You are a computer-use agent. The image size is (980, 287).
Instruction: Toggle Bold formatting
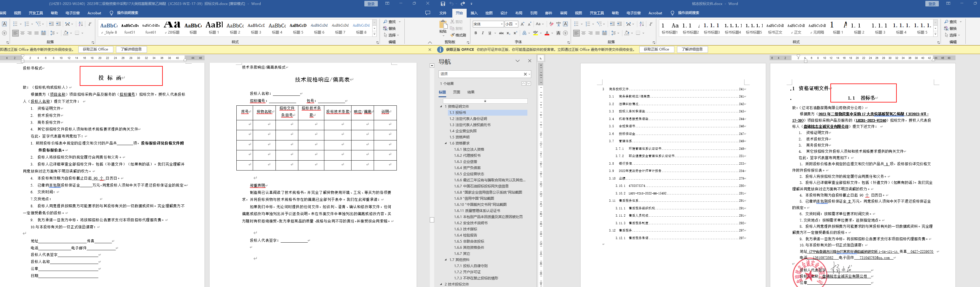pos(476,33)
